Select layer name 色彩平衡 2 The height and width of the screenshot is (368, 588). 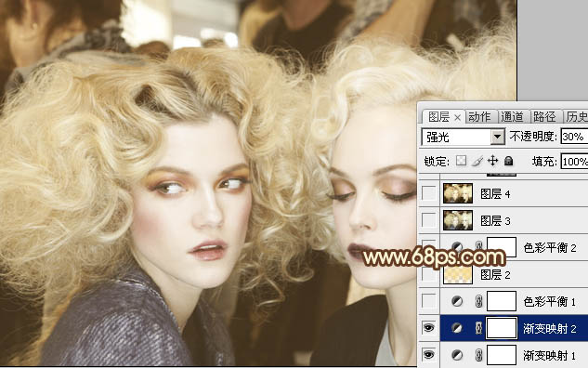point(550,247)
